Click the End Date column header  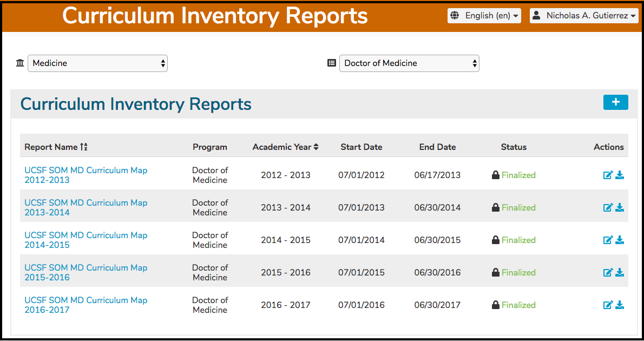coord(437,147)
